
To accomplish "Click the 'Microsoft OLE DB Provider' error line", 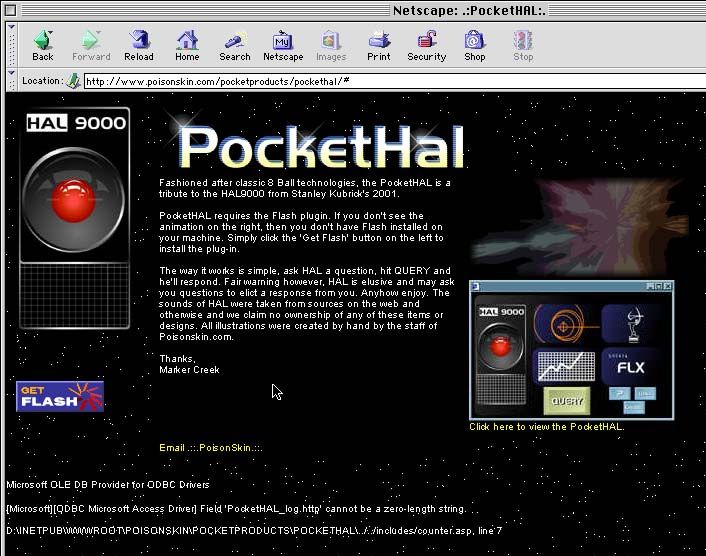I will coord(108,485).
